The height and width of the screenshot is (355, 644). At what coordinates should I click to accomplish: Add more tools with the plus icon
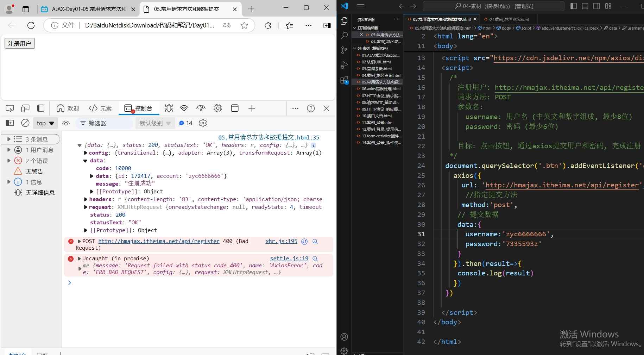pyautogui.click(x=252, y=108)
